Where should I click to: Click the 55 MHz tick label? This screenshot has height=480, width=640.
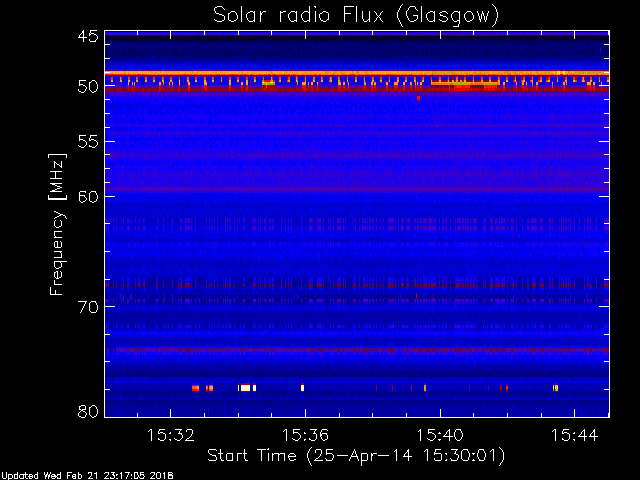click(x=88, y=142)
